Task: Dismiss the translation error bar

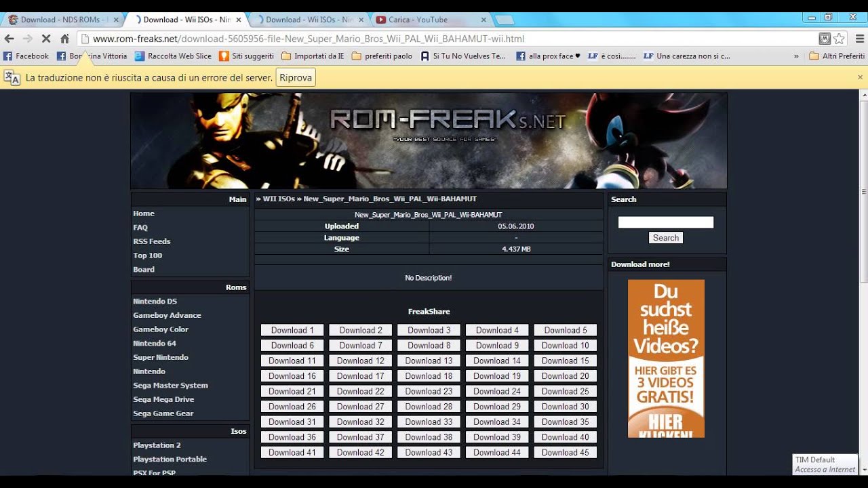Action: click(x=860, y=77)
